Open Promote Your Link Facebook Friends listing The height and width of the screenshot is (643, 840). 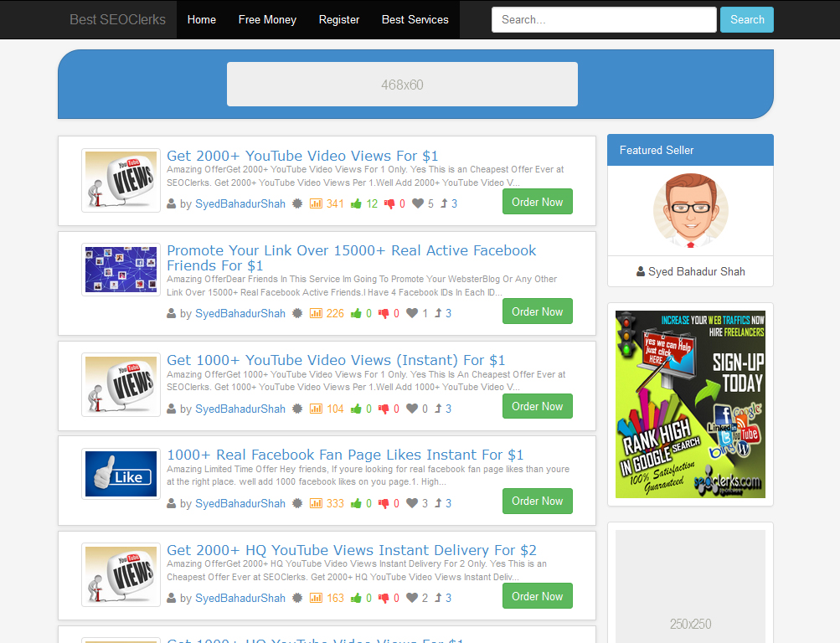[x=351, y=258]
